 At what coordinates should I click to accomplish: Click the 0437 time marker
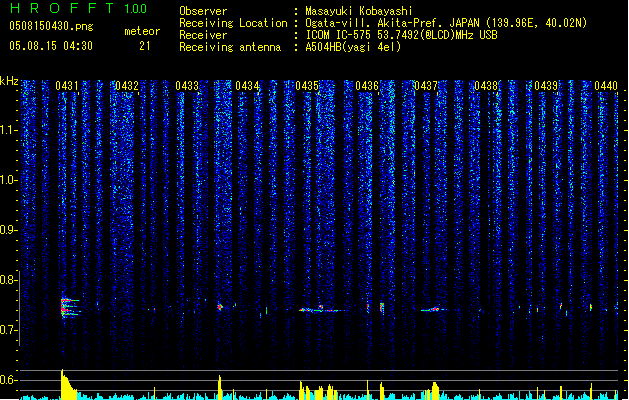pyautogui.click(x=426, y=86)
